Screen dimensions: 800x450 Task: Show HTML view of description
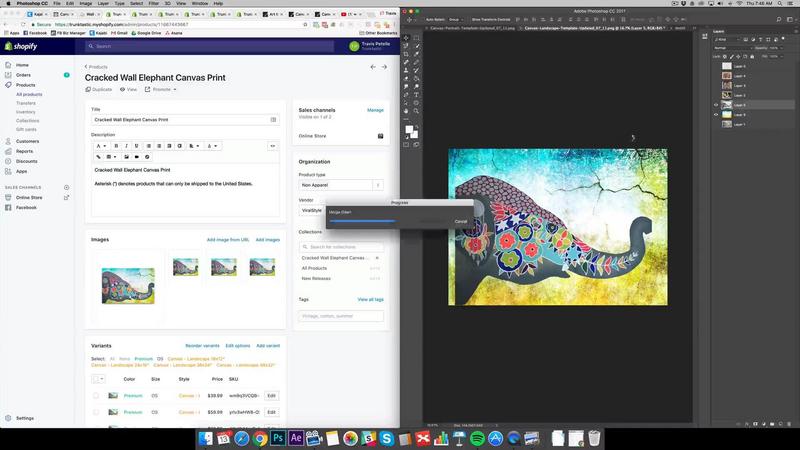272,146
